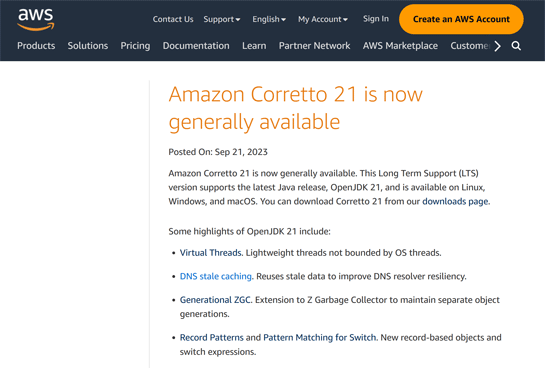Click the Contact Us link
Viewport: 545px width, 368px height.
173,19
